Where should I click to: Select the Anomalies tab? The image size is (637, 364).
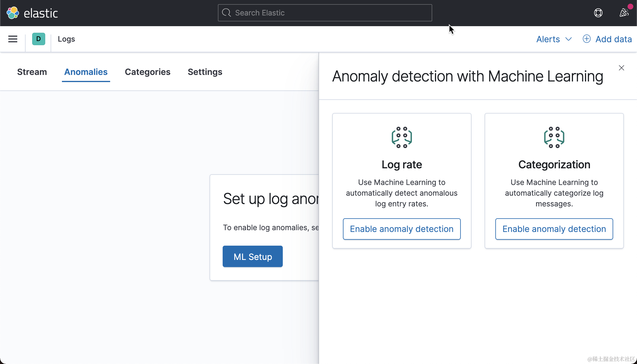86,72
